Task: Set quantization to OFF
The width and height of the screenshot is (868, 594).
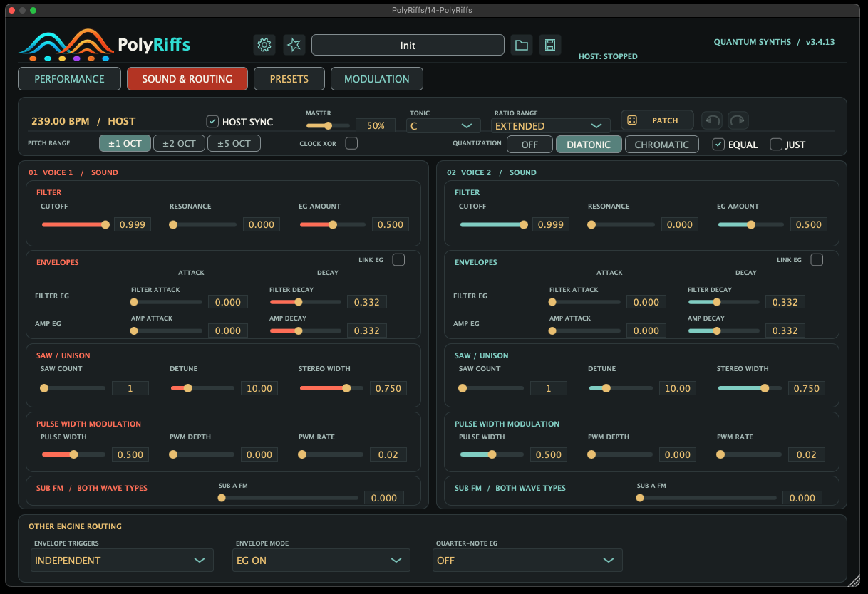Action: pyautogui.click(x=529, y=144)
